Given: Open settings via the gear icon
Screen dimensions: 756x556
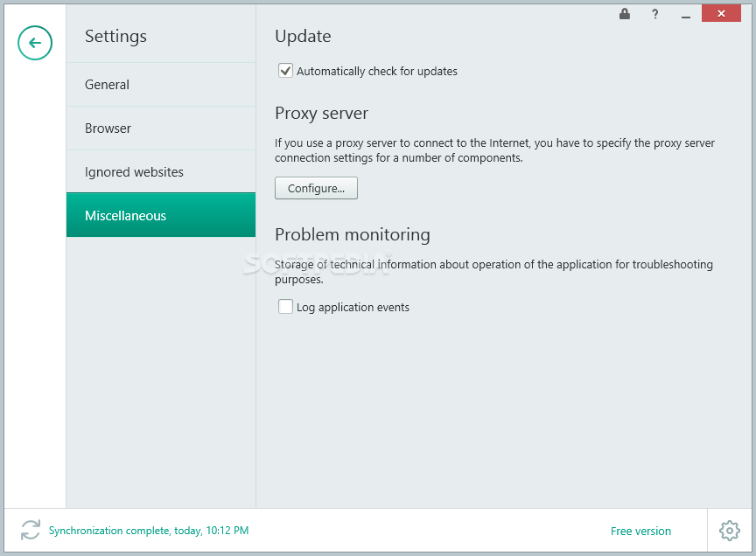Looking at the screenshot, I should pos(730,531).
